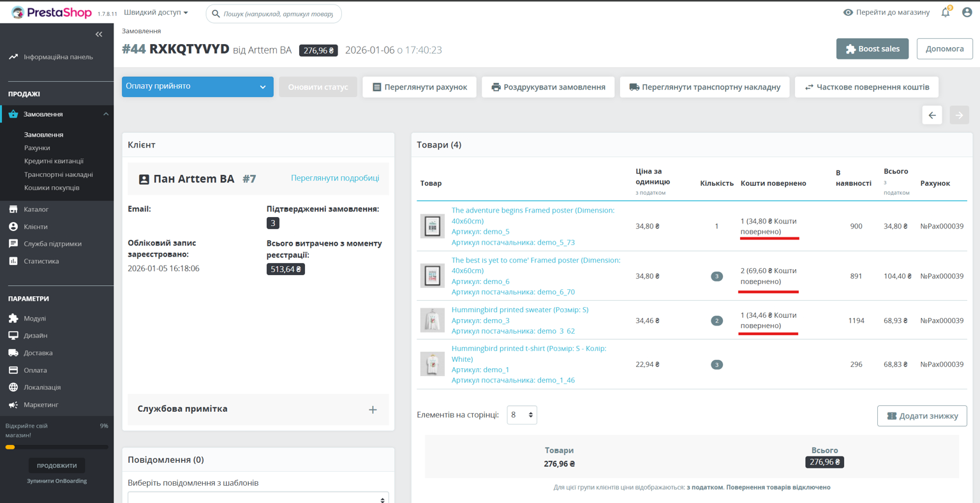Open the user profile avatar icon
Viewport: 980px width, 503px height.
pos(967,13)
